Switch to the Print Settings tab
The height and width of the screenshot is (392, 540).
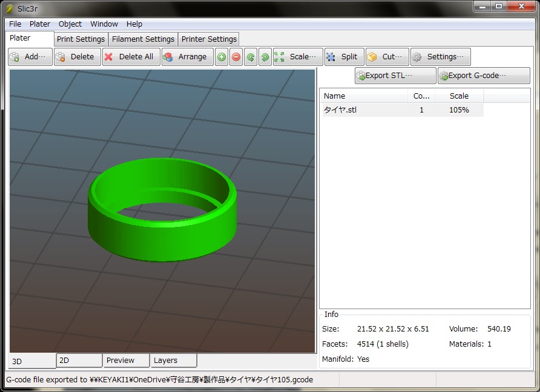81,39
